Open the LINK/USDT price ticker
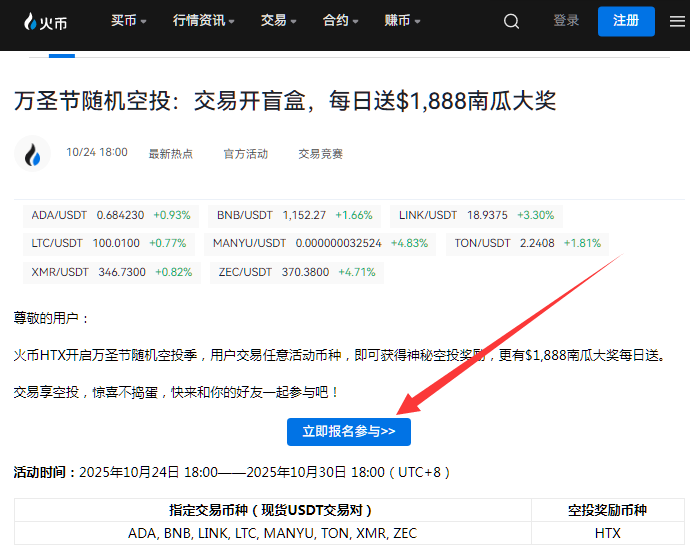The width and height of the screenshot is (690, 554). click(476, 215)
